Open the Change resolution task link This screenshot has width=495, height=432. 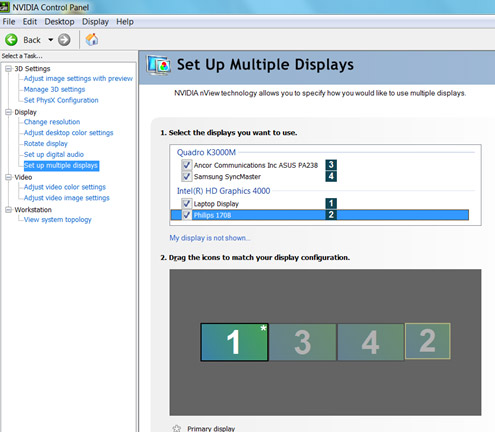click(52, 122)
